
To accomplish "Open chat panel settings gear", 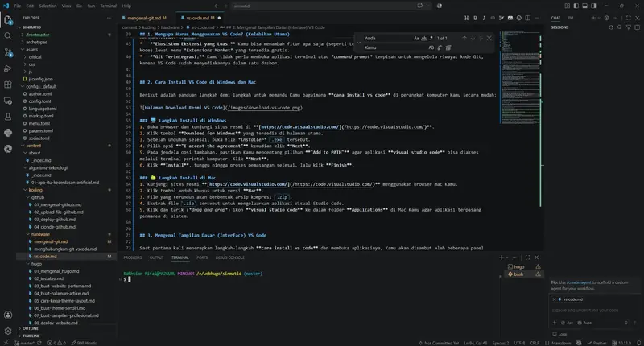I will (x=607, y=18).
